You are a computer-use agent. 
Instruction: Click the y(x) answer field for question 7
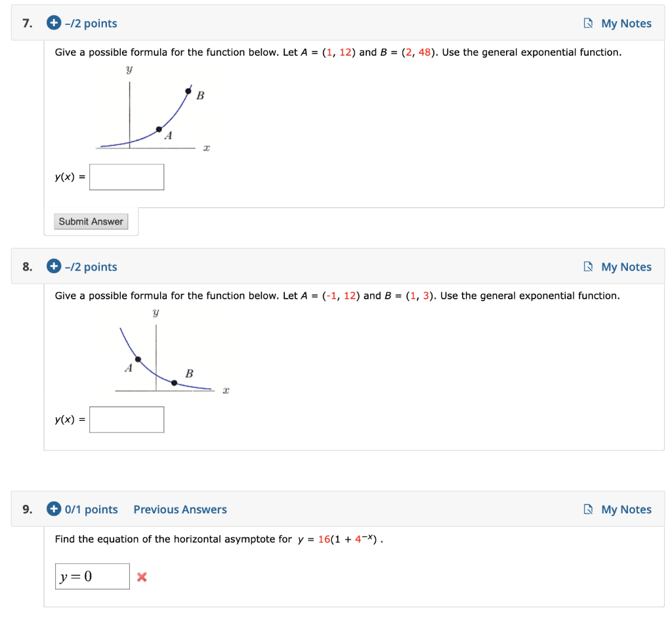point(127,177)
